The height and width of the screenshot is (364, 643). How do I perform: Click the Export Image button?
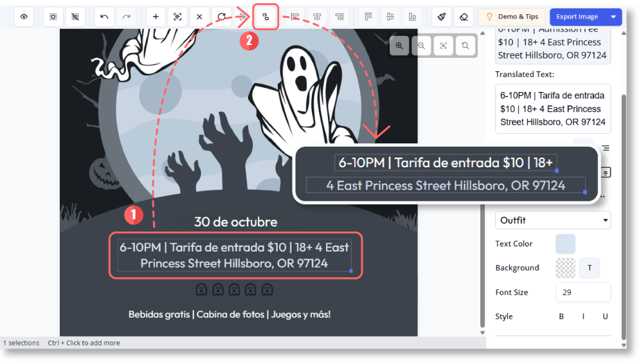[x=577, y=17]
